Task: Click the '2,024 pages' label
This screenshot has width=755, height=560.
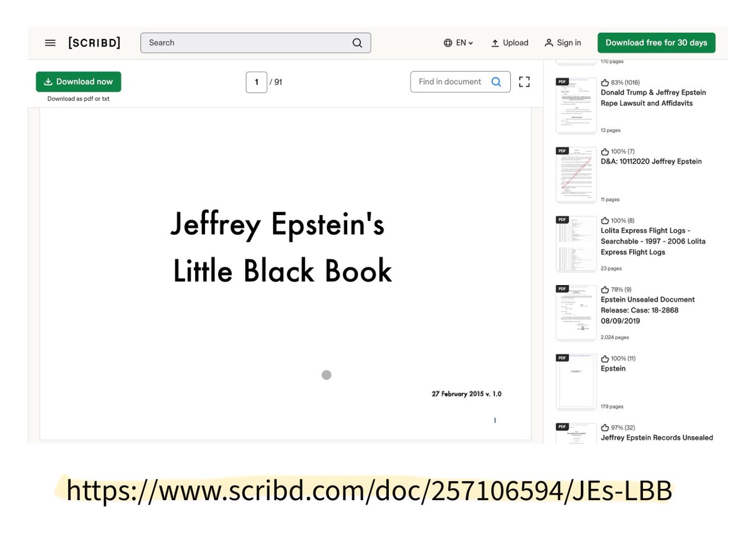Action: (x=615, y=337)
